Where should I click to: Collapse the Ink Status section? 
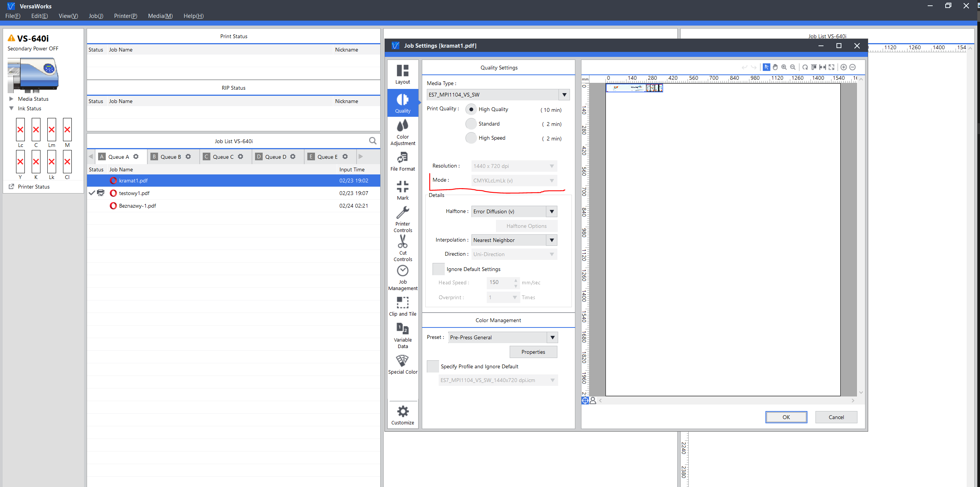tap(11, 108)
